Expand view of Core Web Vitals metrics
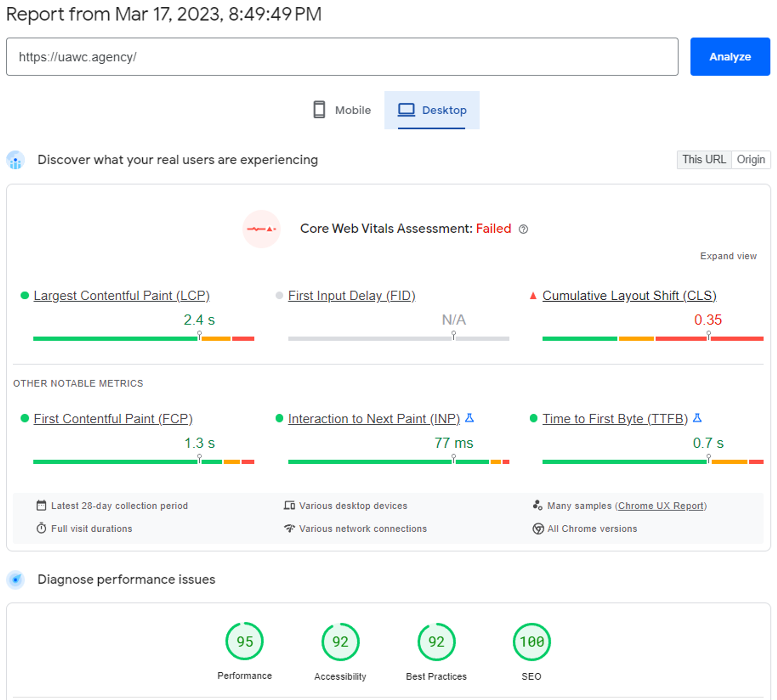Image resolution: width=777 pixels, height=700 pixels. pyautogui.click(x=728, y=256)
